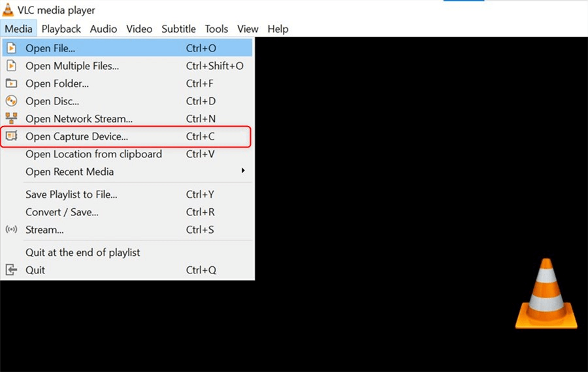Choose Open Disc... entry
This screenshot has width=588, height=372.
tap(127, 101)
